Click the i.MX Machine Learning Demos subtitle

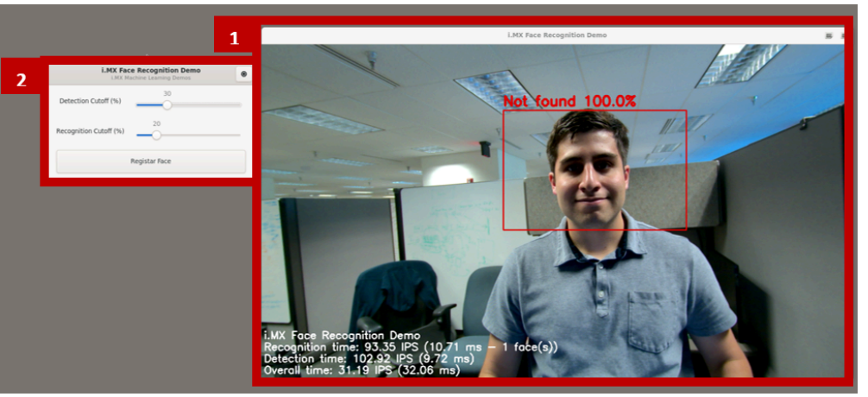click(151, 78)
